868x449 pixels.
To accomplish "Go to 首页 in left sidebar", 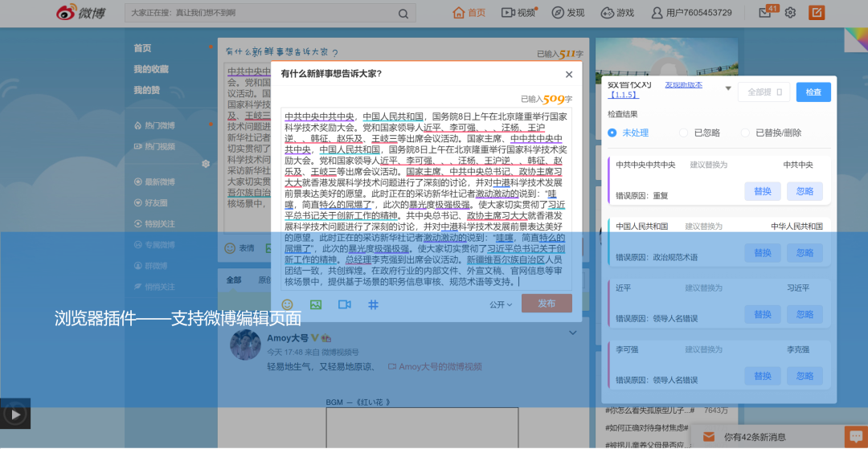I will (x=142, y=48).
